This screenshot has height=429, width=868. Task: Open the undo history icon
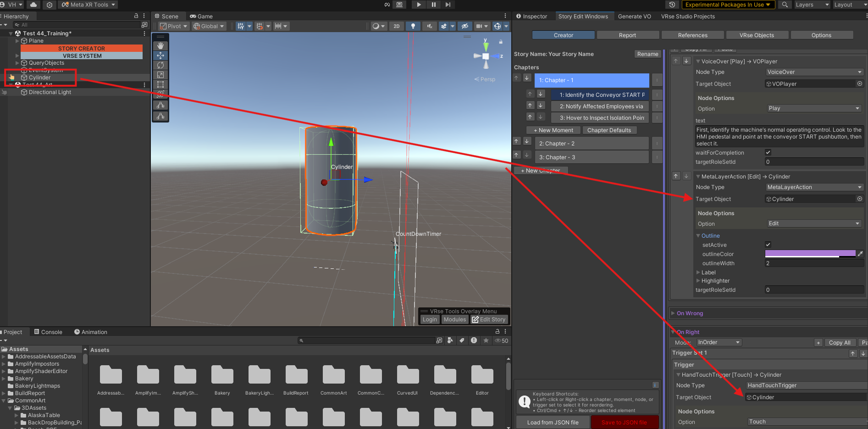click(672, 5)
